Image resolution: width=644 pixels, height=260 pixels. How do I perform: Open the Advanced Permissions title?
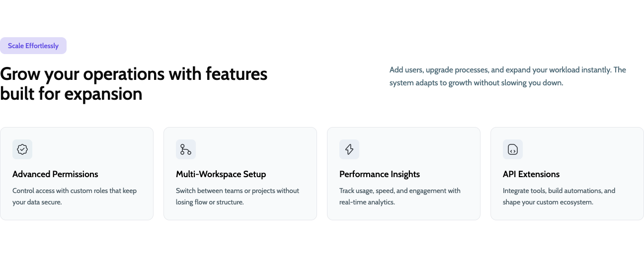pos(55,174)
